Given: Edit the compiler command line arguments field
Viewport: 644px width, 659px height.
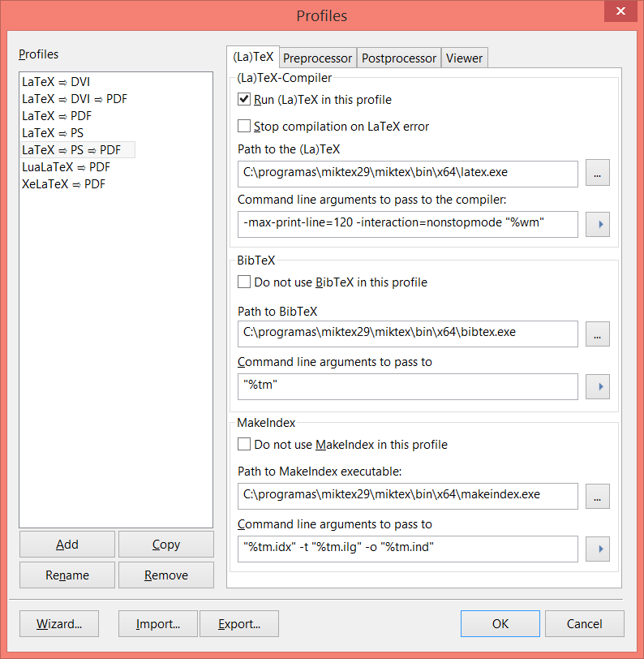Looking at the screenshot, I should pyautogui.click(x=406, y=224).
